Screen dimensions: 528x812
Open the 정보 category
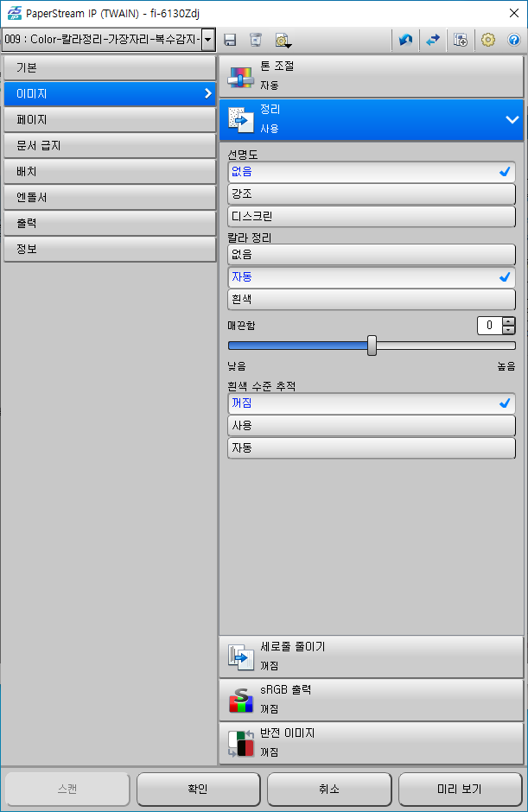[110, 249]
